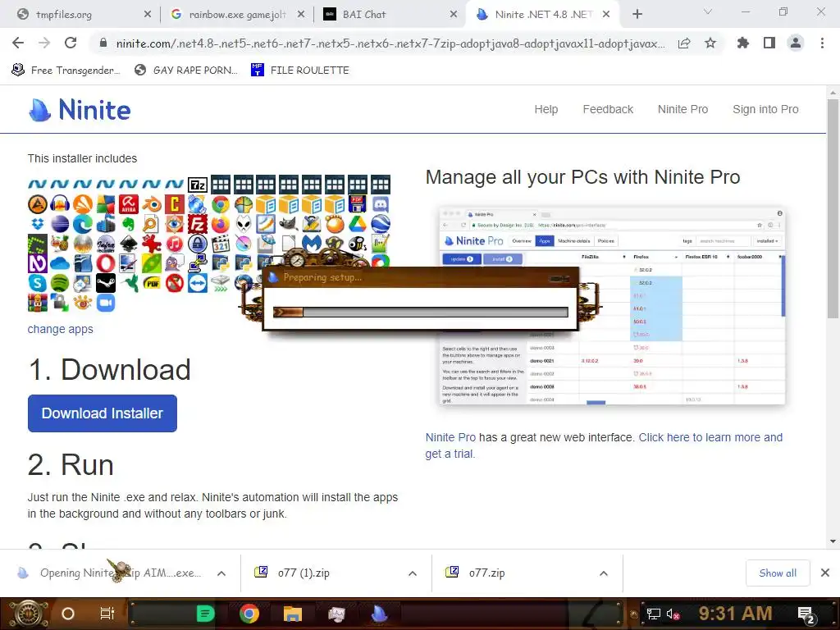
Task: Click the WinRAR books icon
Action: [x=38, y=303]
